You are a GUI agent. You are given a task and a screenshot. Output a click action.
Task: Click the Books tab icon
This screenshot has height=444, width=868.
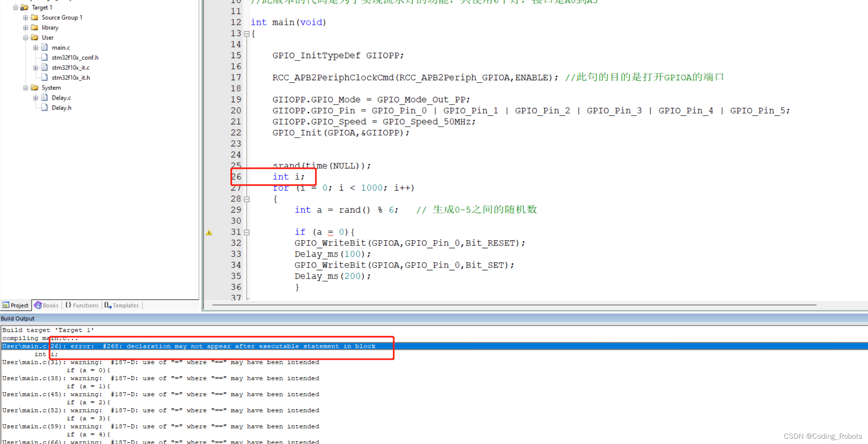[38, 305]
